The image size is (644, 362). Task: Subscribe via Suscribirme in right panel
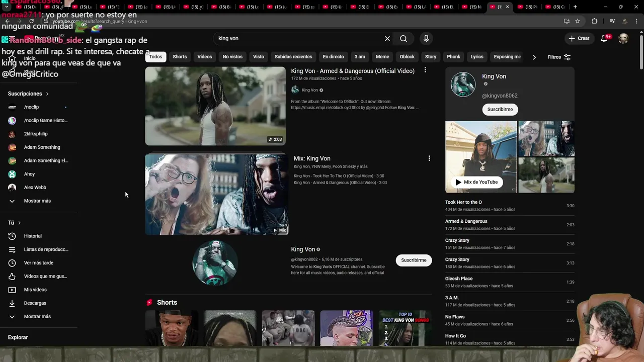pos(500,109)
